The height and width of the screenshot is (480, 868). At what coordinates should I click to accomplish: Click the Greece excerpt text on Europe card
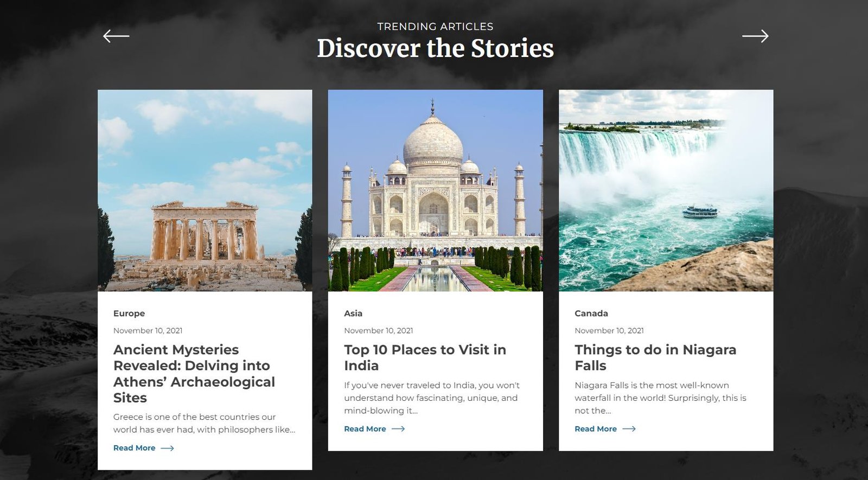(205, 423)
